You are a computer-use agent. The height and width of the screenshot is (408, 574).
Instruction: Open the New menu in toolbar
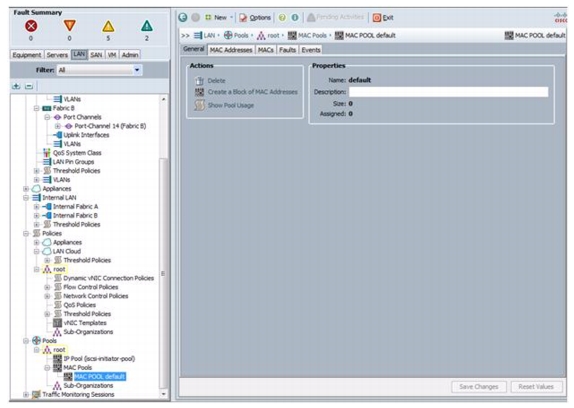coord(219,17)
